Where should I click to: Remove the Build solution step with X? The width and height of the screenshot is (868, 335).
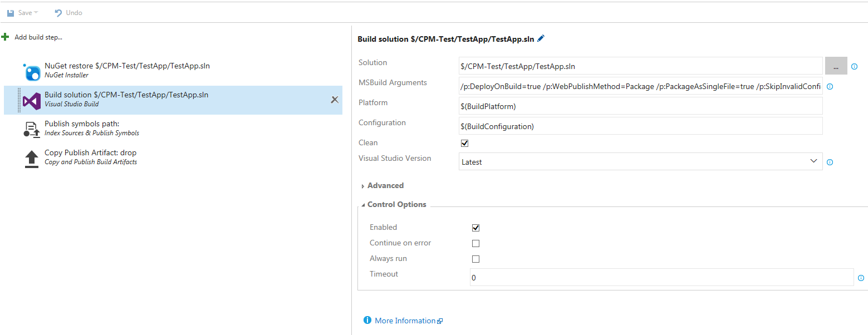[x=335, y=100]
